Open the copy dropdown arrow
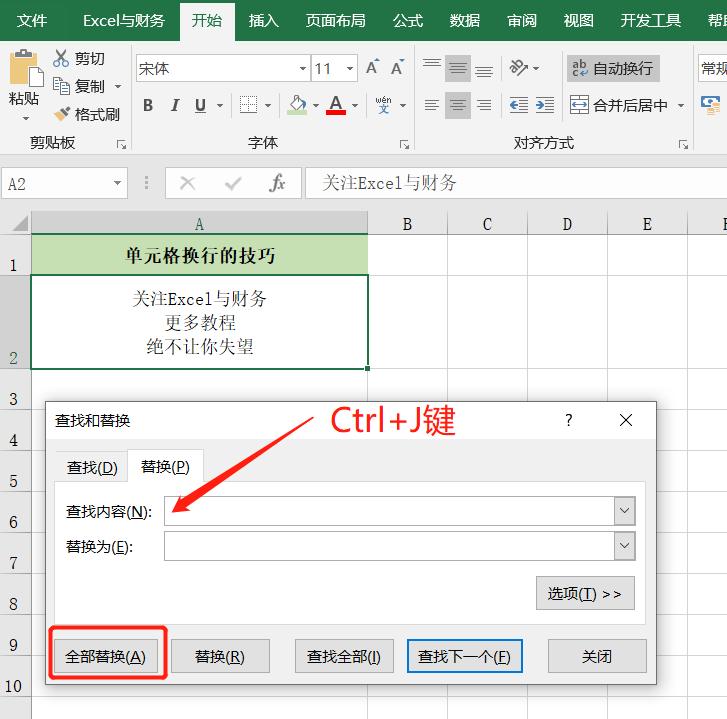This screenshot has height=719, width=727. (x=118, y=86)
